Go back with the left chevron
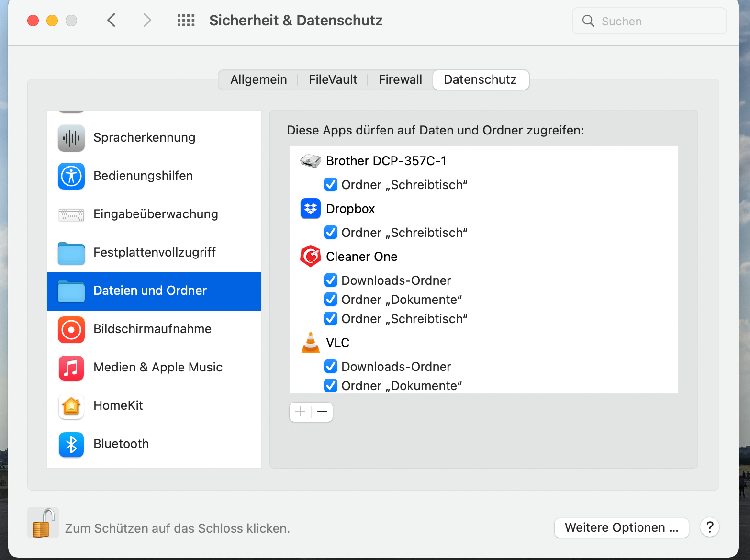The width and height of the screenshot is (750, 560). [112, 21]
